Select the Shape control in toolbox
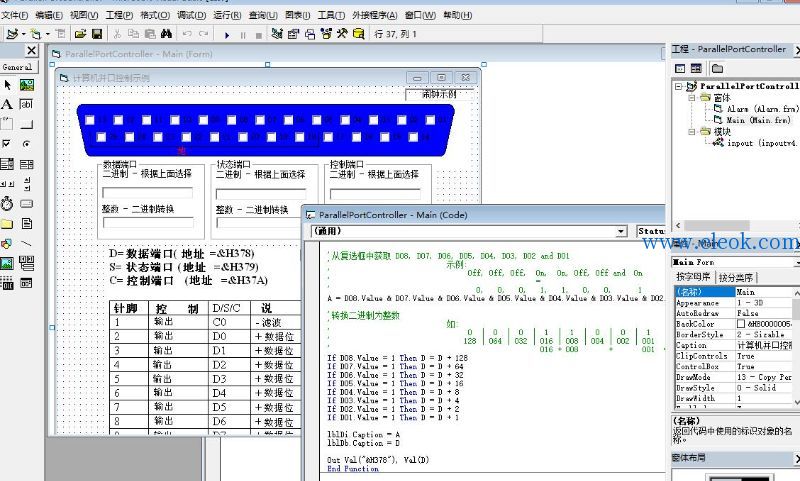Viewport: 800px width, 481px height. (x=7, y=243)
